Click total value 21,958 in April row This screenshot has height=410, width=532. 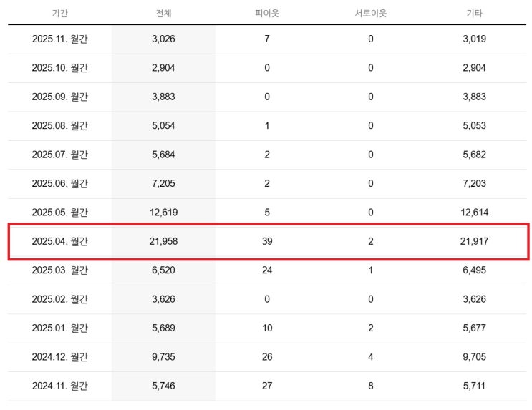(x=163, y=241)
